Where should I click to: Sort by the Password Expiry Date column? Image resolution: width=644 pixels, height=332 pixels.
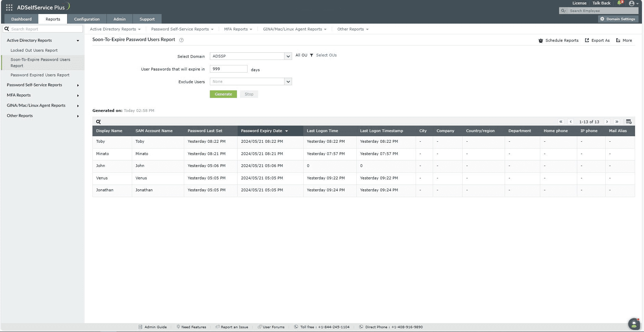click(262, 131)
